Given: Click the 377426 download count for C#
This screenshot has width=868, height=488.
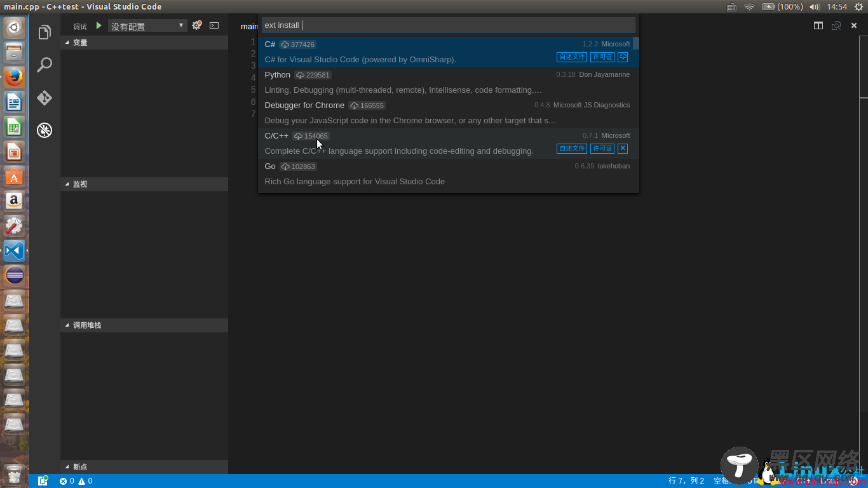Looking at the screenshot, I should click(x=297, y=44).
